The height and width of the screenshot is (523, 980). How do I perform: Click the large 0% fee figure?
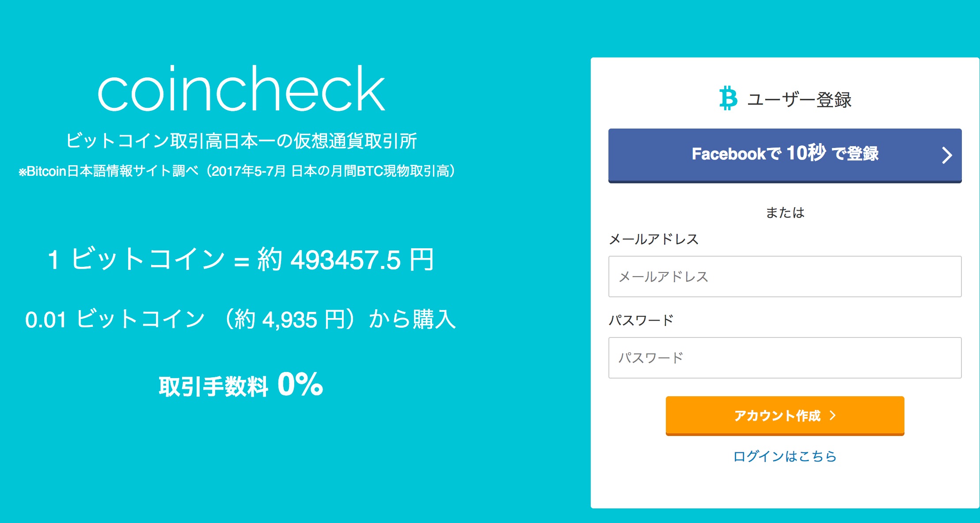click(300, 384)
